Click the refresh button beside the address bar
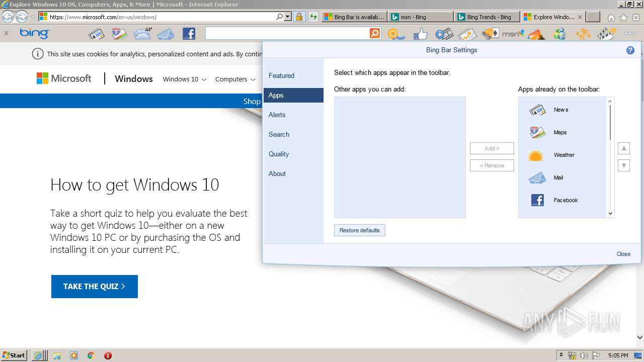This screenshot has width=644, height=362. pos(313,17)
